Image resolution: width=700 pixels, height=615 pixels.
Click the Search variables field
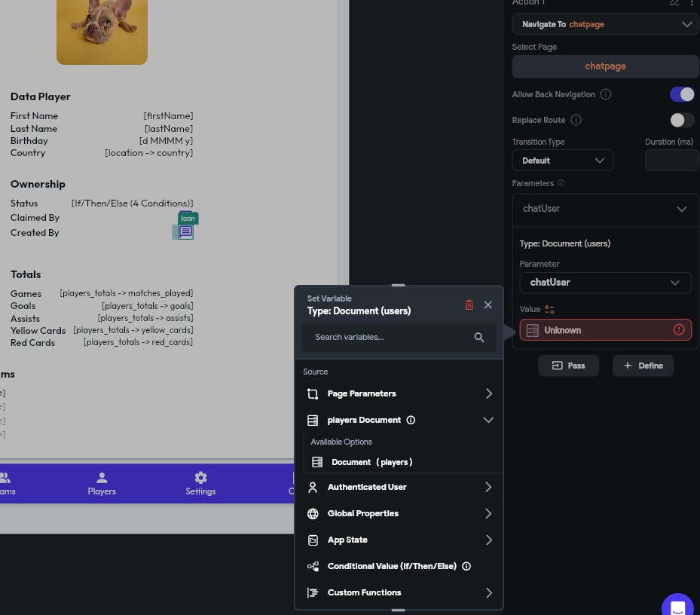[x=399, y=337]
